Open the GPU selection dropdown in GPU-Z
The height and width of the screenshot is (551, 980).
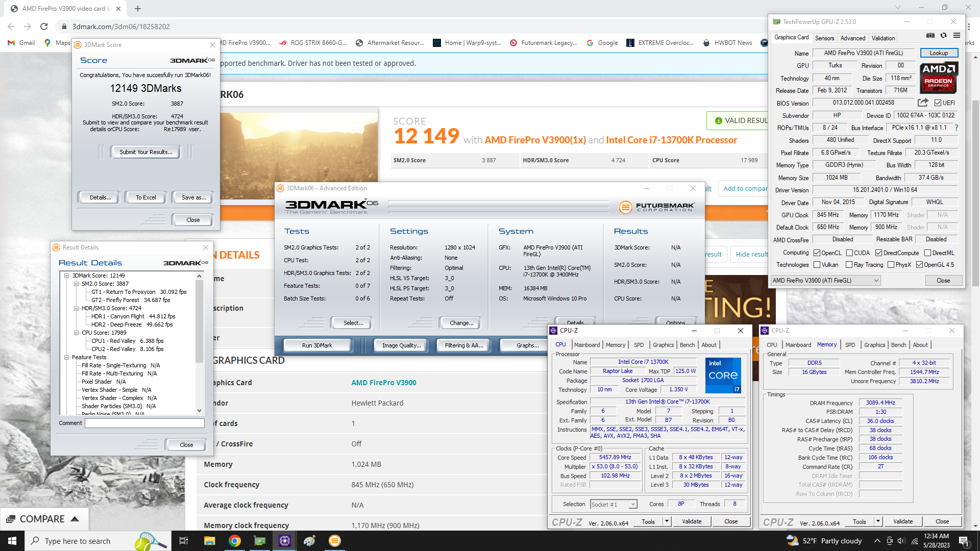pyautogui.click(x=825, y=281)
